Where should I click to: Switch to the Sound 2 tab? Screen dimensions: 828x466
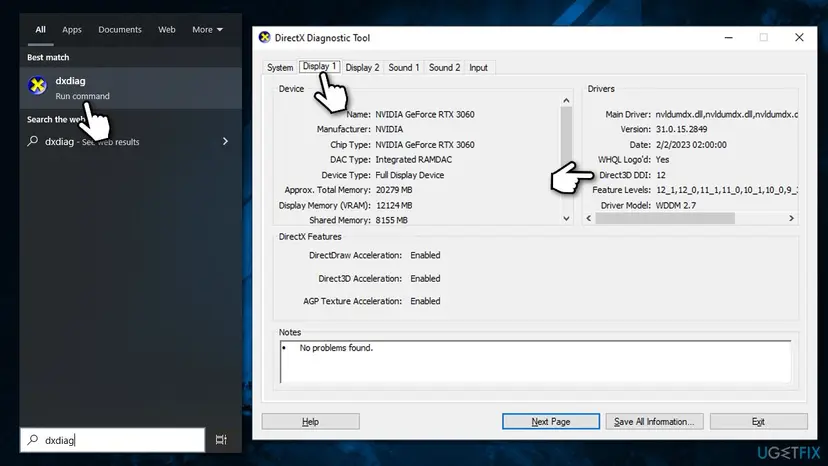(444, 68)
